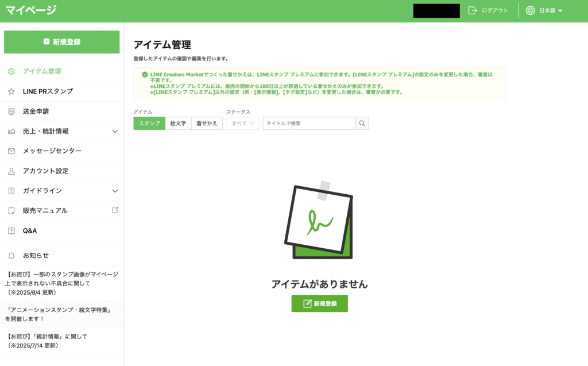Open the 日本語 language dropdown
Screen dimensions: 588x366
click(551, 10)
